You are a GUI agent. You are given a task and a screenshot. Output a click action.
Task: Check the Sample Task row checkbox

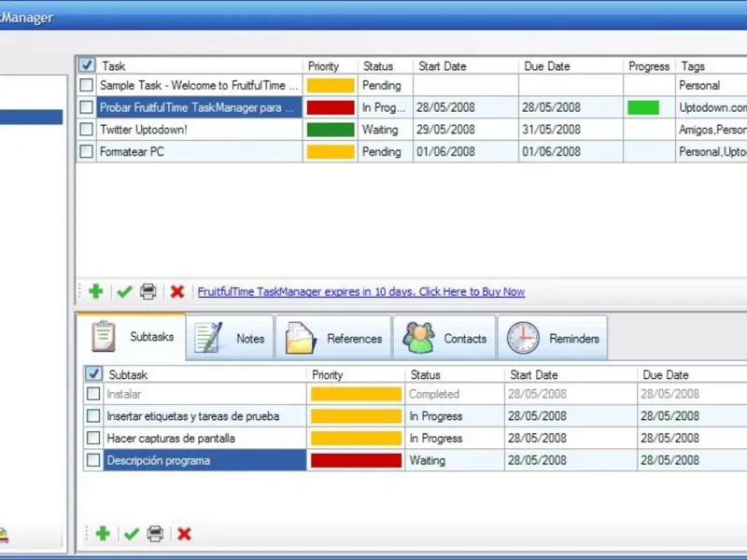(x=86, y=85)
